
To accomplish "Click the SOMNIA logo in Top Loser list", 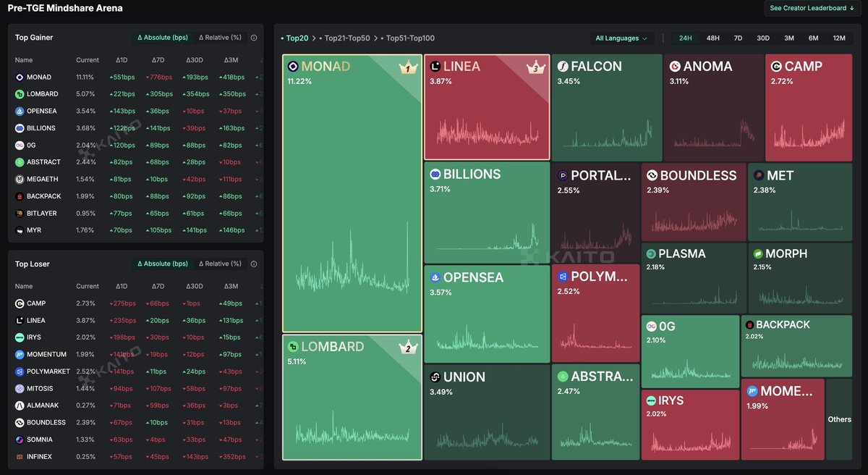I will tap(20, 440).
